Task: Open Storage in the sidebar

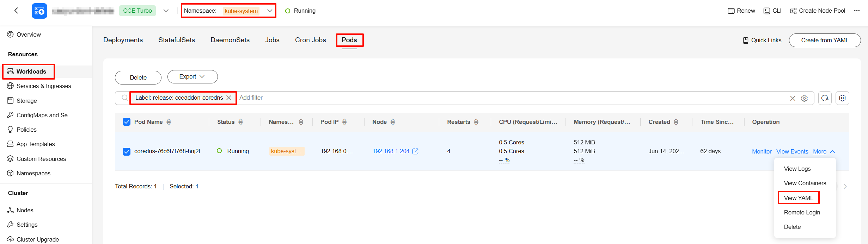Action: [26, 101]
